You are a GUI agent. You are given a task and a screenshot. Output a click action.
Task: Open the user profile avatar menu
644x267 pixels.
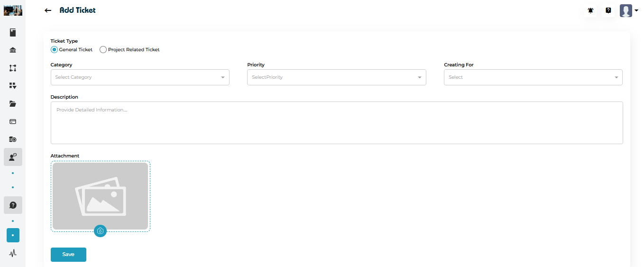pyautogui.click(x=628, y=10)
